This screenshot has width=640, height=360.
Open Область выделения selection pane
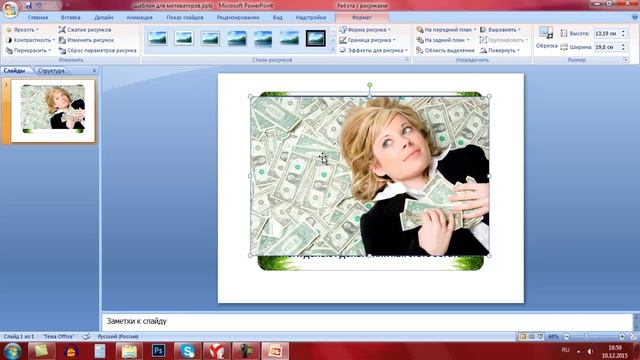pyautogui.click(x=445, y=50)
